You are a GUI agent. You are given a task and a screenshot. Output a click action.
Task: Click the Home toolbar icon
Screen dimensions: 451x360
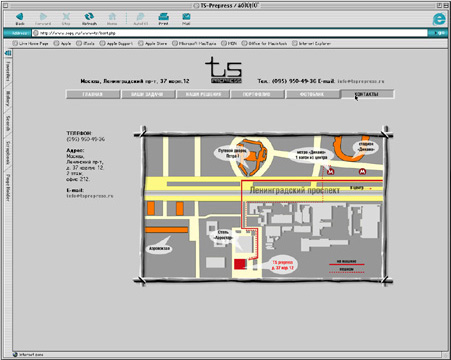pyautogui.click(x=112, y=19)
